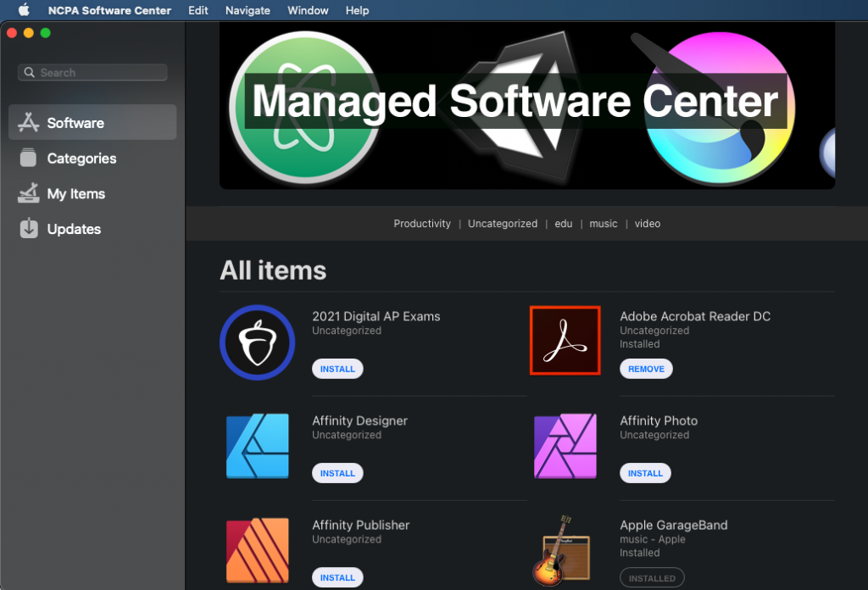Filter by music category link
Screen dimensions: 868x590
pyautogui.click(x=604, y=224)
